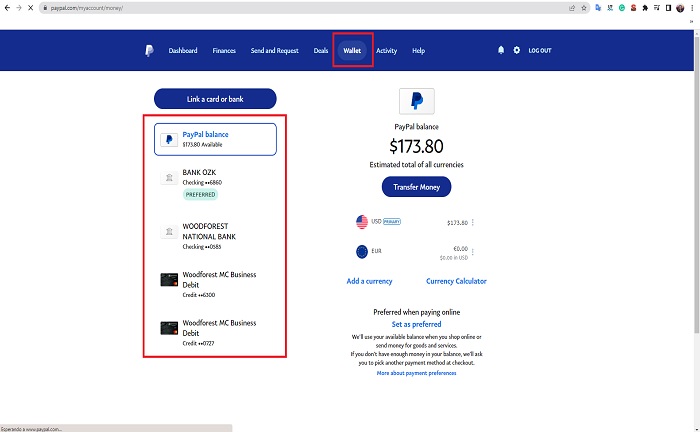Click the green Grammarly extension icon
This screenshot has height=432, width=700.
[621, 8]
